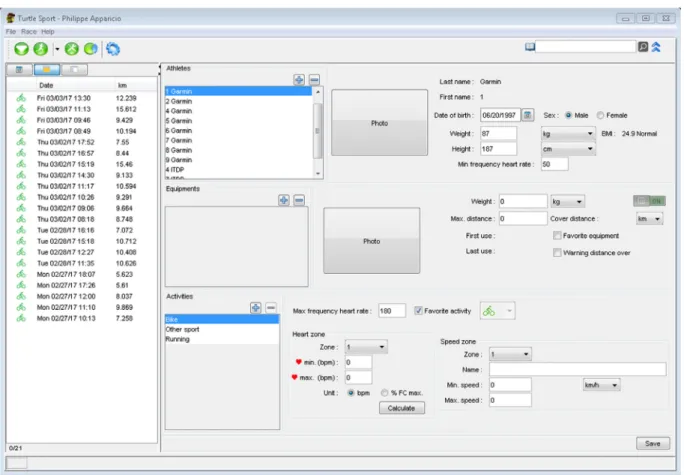Remove an athlete with the minus icon
Image resolution: width=684 pixels, height=475 pixels.
pyautogui.click(x=314, y=80)
